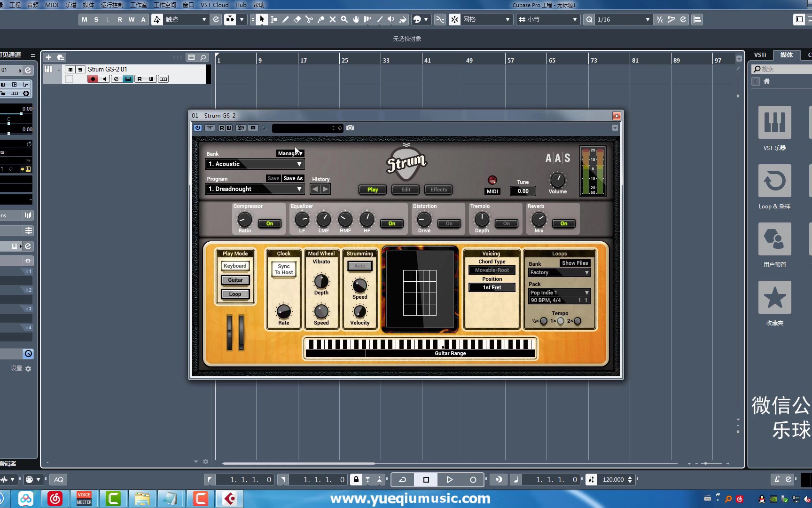
Task: Toggle the plugin power bypass button
Action: coord(198,128)
